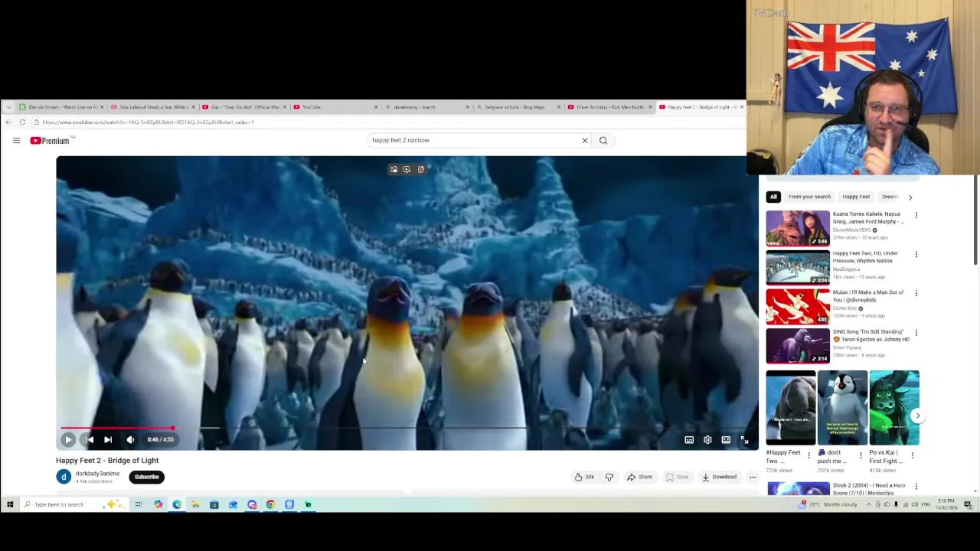This screenshot has height=551, width=980.
Task: Like the video with thumbs up
Action: (x=584, y=477)
